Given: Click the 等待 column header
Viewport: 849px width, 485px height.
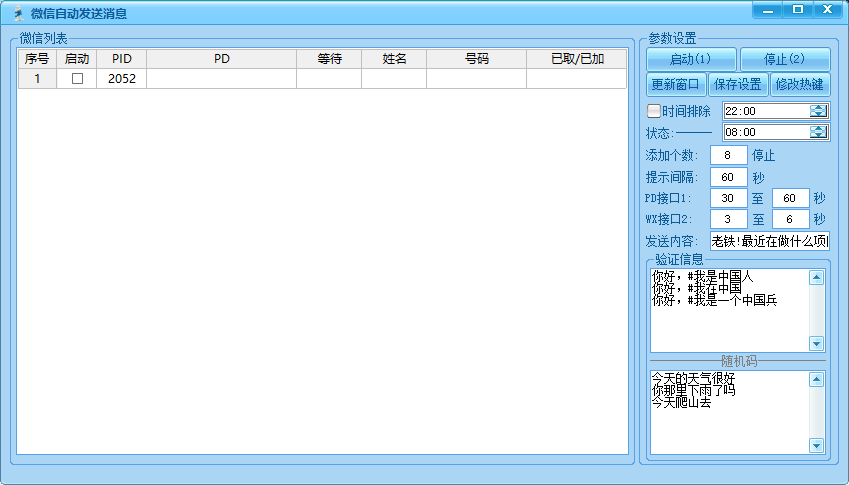Looking at the screenshot, I should [329, 58].
